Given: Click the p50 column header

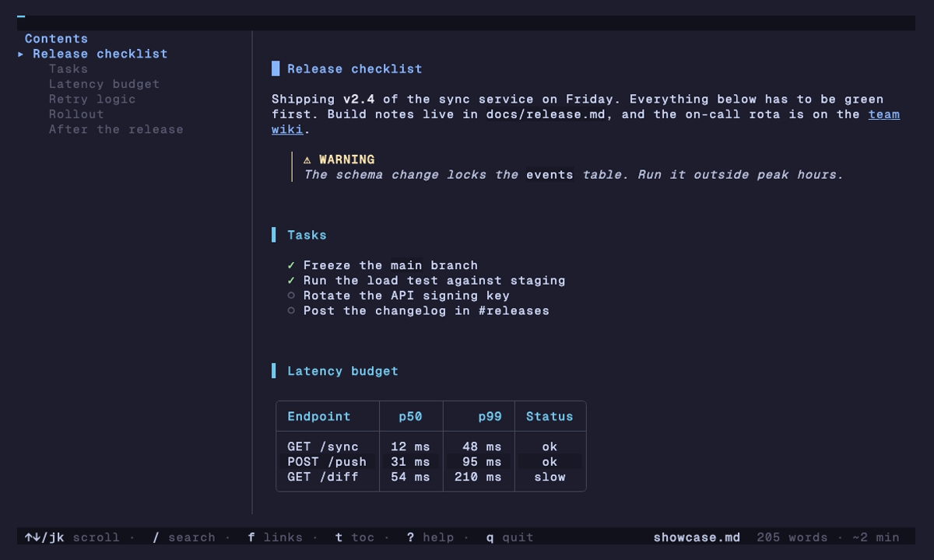Looking at the screenshot, I should click(410, 416).
